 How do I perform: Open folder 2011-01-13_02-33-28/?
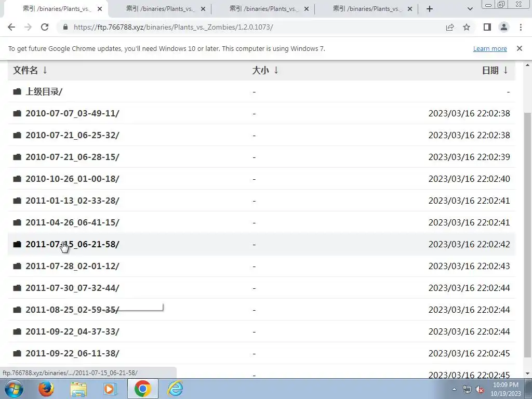(72, 201)
